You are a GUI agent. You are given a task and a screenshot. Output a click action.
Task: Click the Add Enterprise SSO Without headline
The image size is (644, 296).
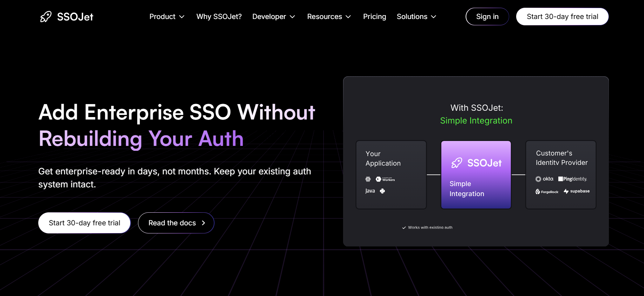coord(177,112)
